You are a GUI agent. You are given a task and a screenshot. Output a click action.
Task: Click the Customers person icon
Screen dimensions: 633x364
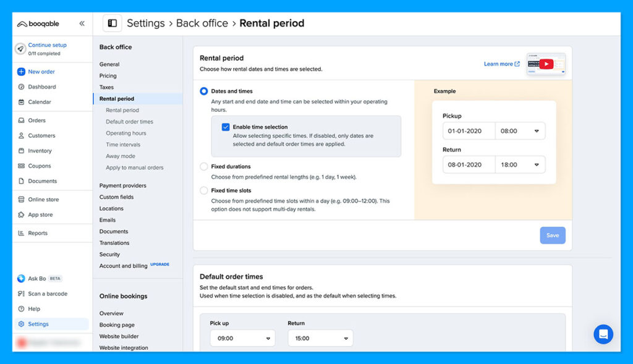point(21,135)
